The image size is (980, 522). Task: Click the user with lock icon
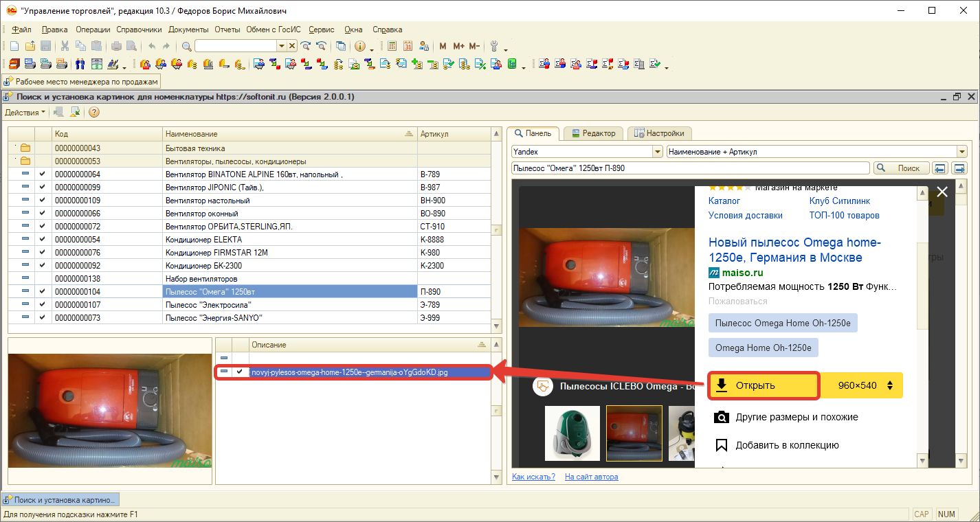tap(424, 46)
